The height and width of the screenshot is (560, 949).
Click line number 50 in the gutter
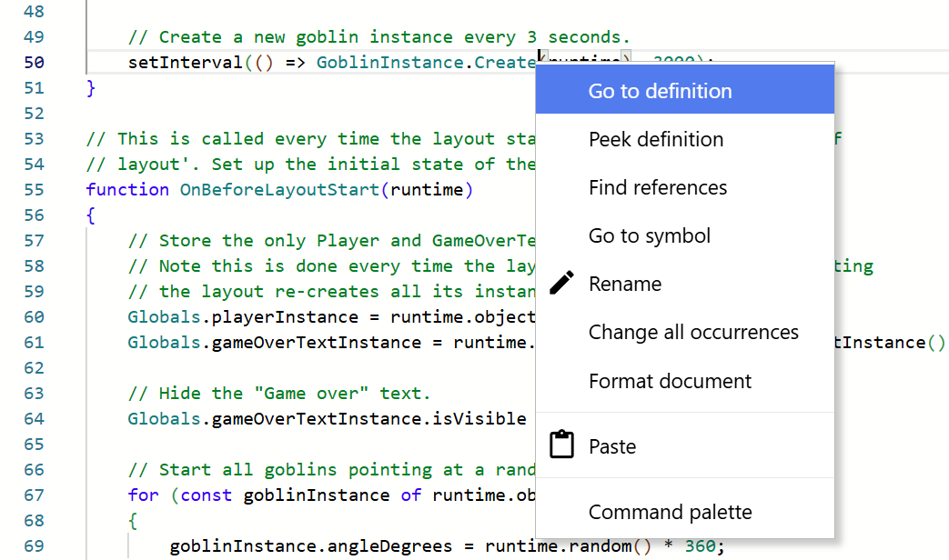point(34,62)
